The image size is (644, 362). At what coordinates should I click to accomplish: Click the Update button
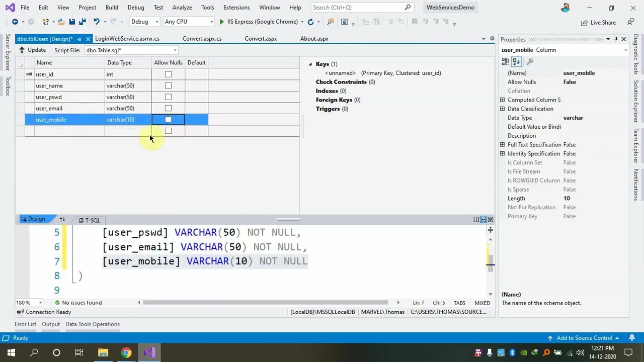(x=32, y=50)
